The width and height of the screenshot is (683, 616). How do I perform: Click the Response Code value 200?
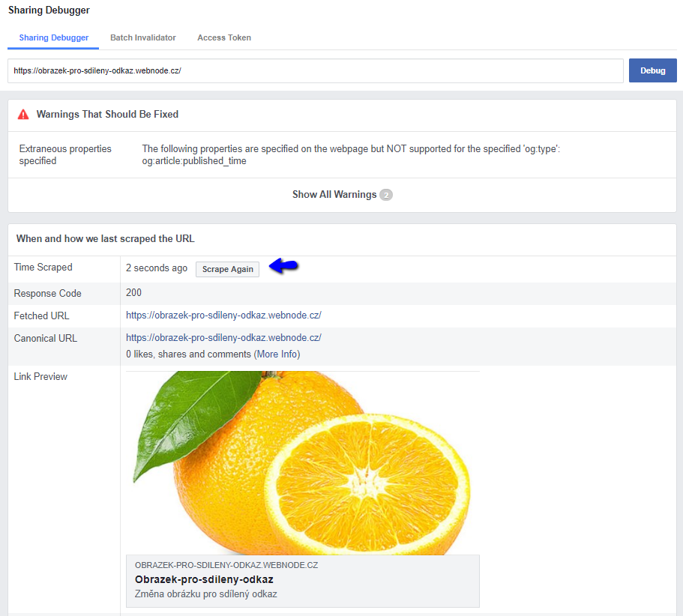133,292
